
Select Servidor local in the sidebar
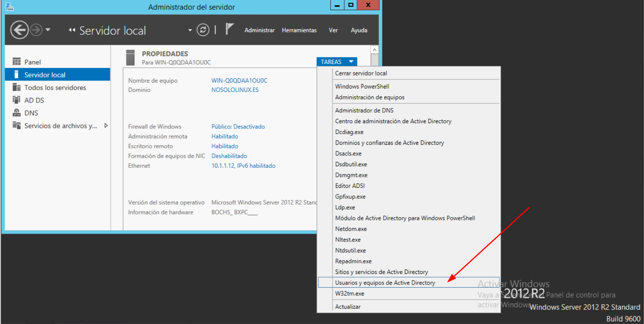click(45, 75)
